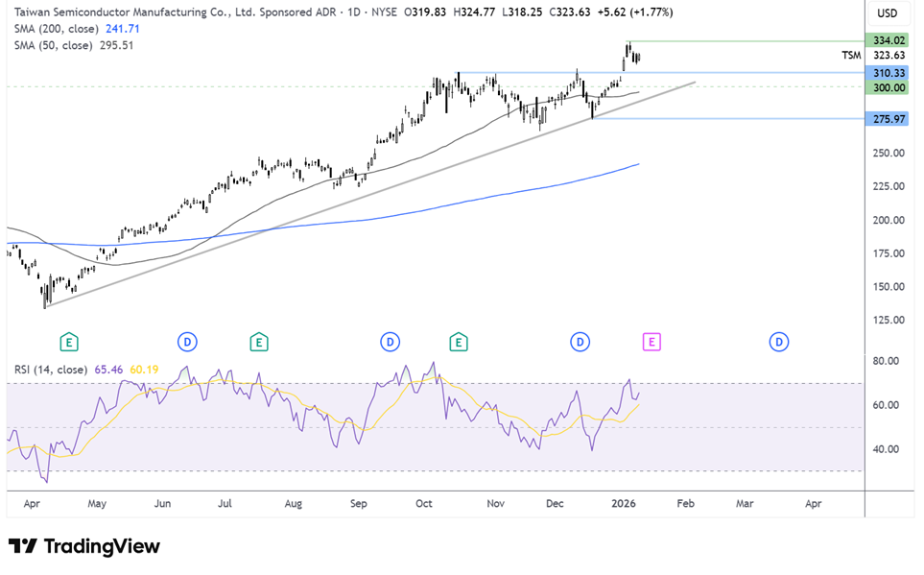
Task: Open the USD currency selector
Action: pos(887,13)
